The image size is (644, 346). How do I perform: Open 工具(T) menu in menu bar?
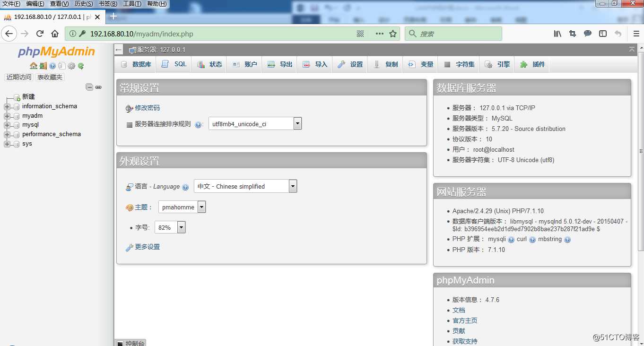point(132,4)
